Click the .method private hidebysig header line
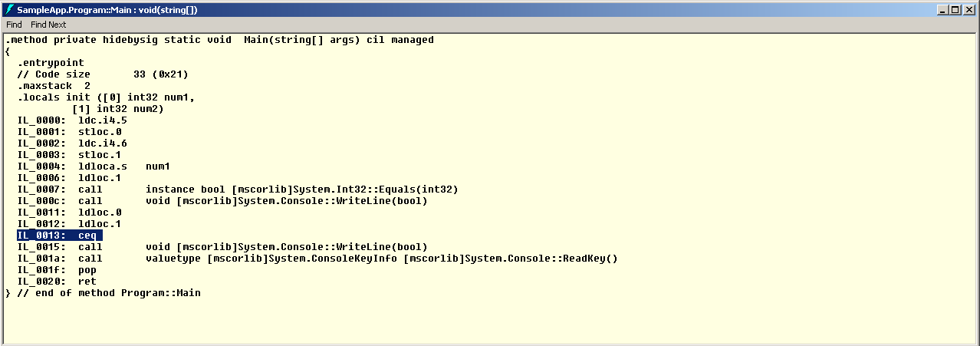 [x=219, y=40]
